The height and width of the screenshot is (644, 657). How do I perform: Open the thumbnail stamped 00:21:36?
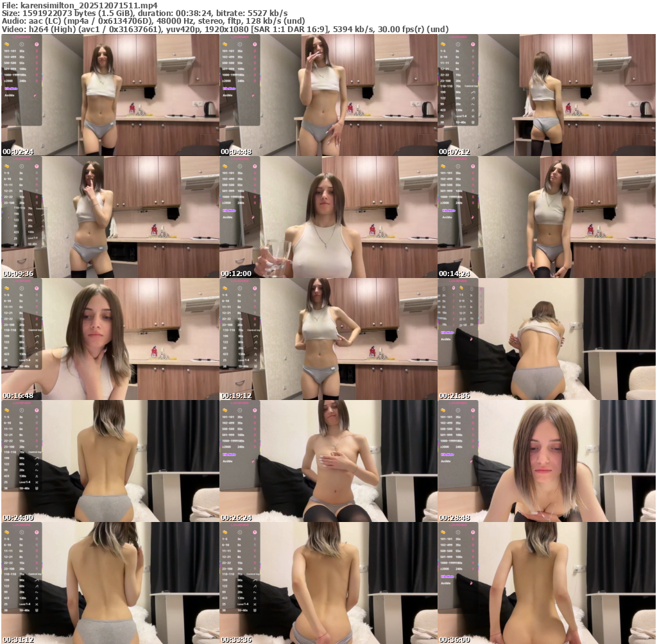click(547, 339)
